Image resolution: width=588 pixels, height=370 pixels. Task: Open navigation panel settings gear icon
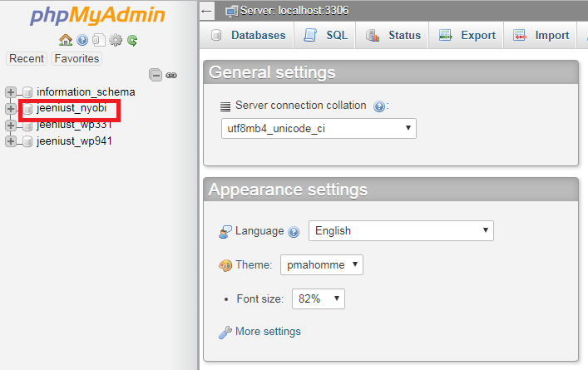(x=116, y=40)
